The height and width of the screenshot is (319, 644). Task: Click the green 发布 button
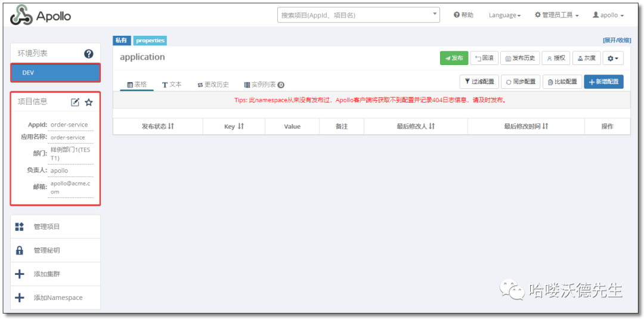(x=454, y=58)
